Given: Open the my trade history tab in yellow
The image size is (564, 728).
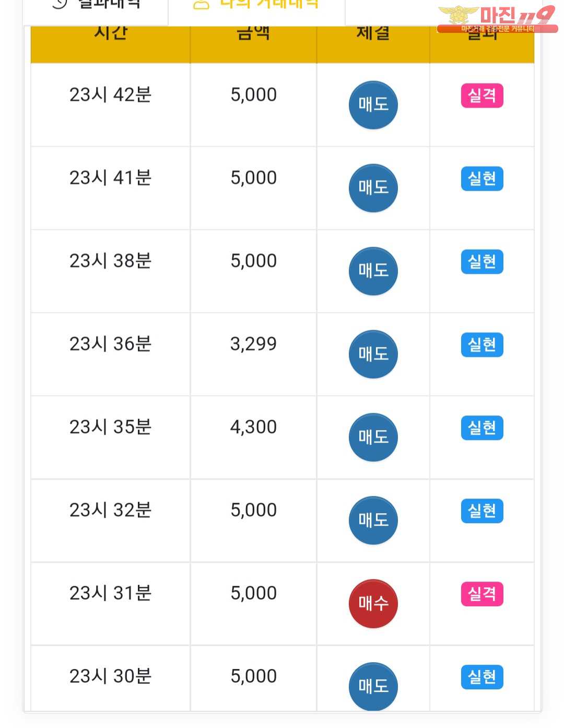Looking at the screenshot, I should (x=256, y=5).
